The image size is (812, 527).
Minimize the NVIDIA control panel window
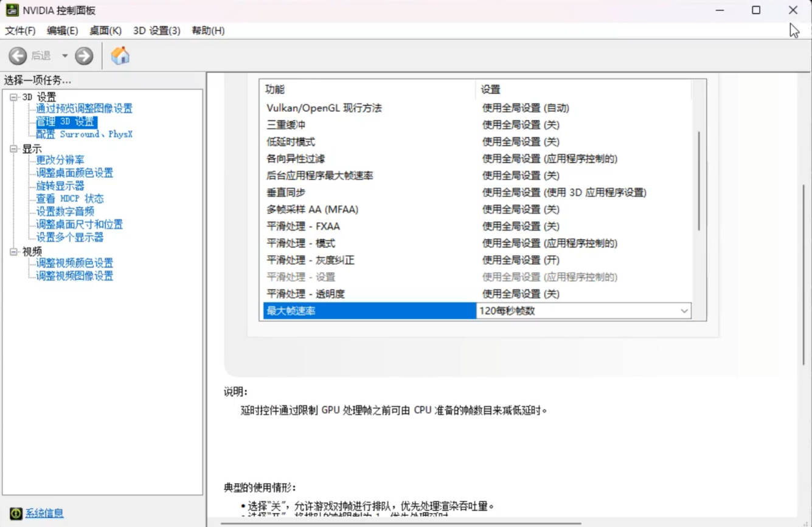pos(720,10)
